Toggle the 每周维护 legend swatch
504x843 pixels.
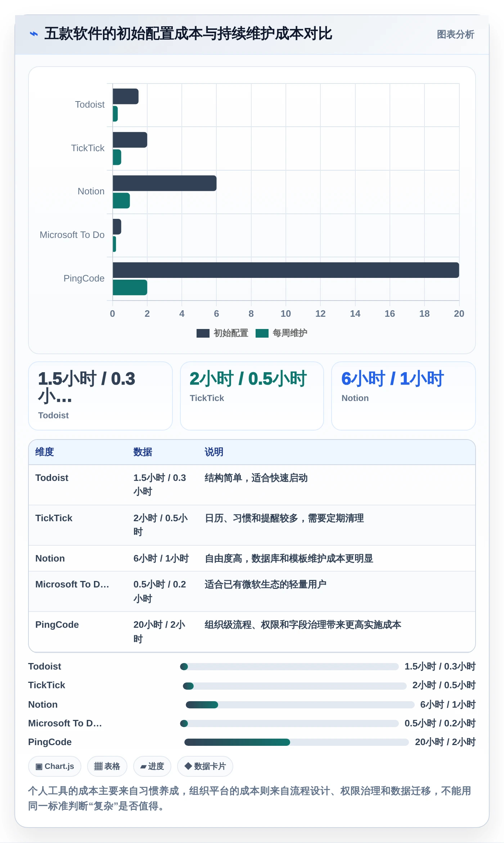coord(262,333)
